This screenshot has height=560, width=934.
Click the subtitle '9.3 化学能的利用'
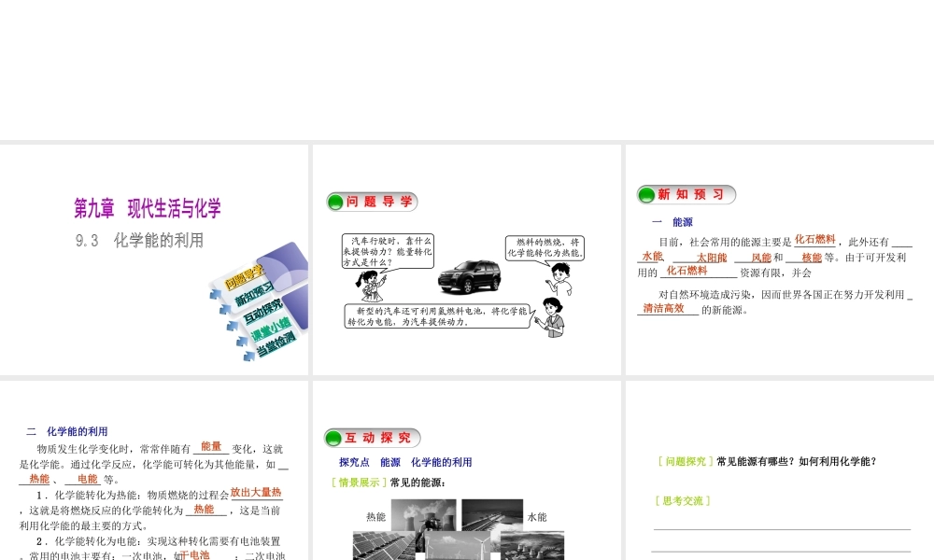[x=140, y=241]
